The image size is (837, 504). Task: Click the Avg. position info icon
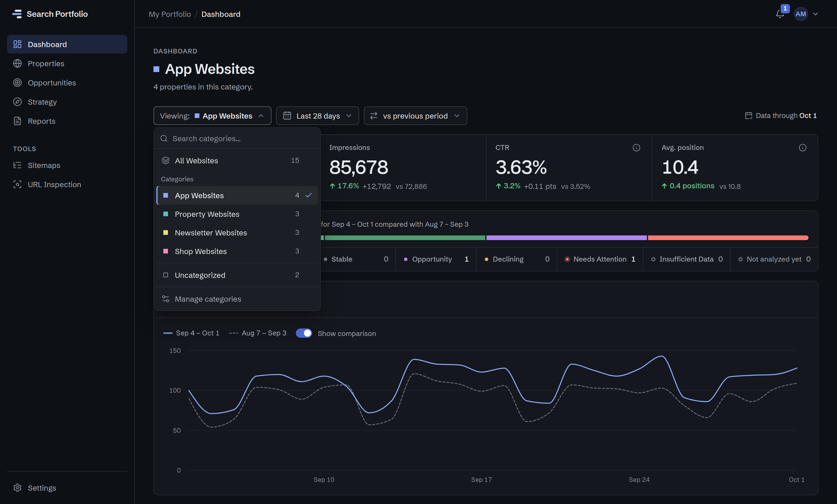pos(802,147)
